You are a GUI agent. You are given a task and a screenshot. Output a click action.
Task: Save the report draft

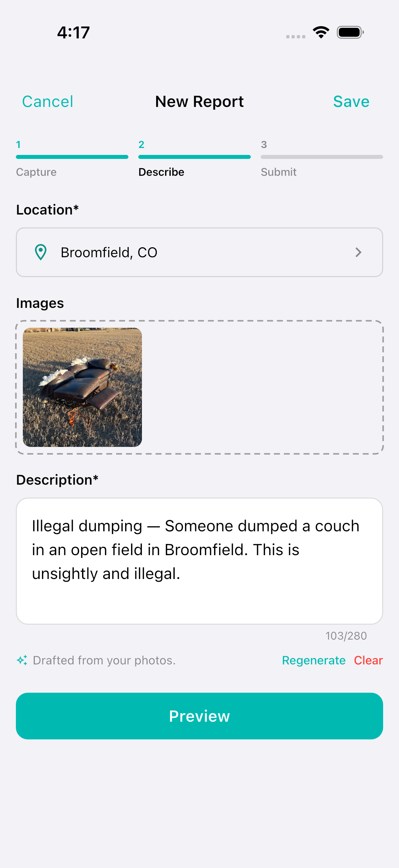351,101
